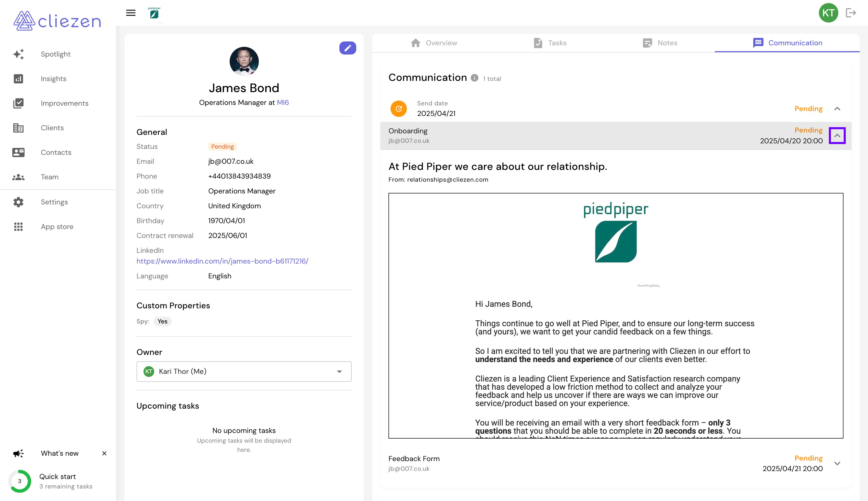This screenshot has height=501, width=868.
Task: Click the Onboarding row title
Action: pos(408,131)
